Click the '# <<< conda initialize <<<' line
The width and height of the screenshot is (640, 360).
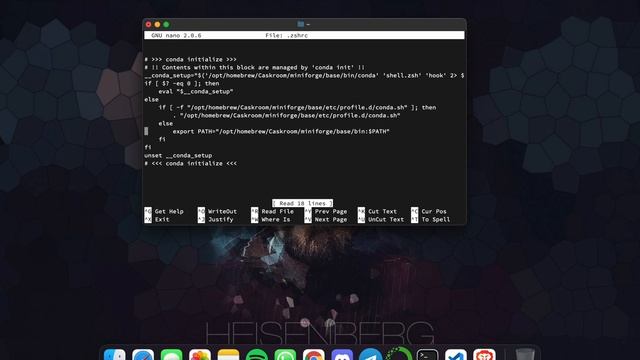coord(191,163)
